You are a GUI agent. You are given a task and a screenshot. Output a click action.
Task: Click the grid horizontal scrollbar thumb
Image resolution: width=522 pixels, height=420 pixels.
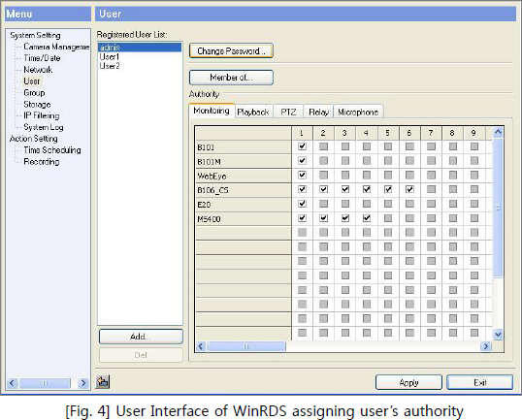pyautogui.click(x=246, y=346)
